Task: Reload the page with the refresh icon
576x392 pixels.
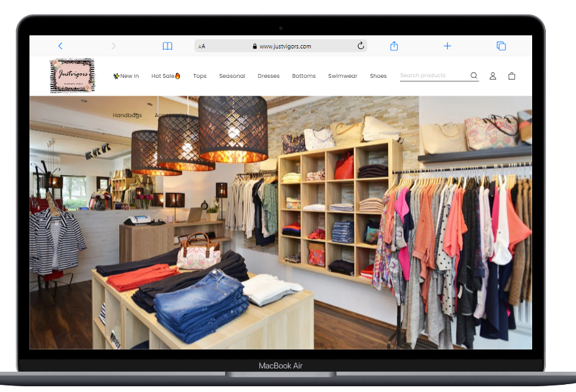Action: 360,46
